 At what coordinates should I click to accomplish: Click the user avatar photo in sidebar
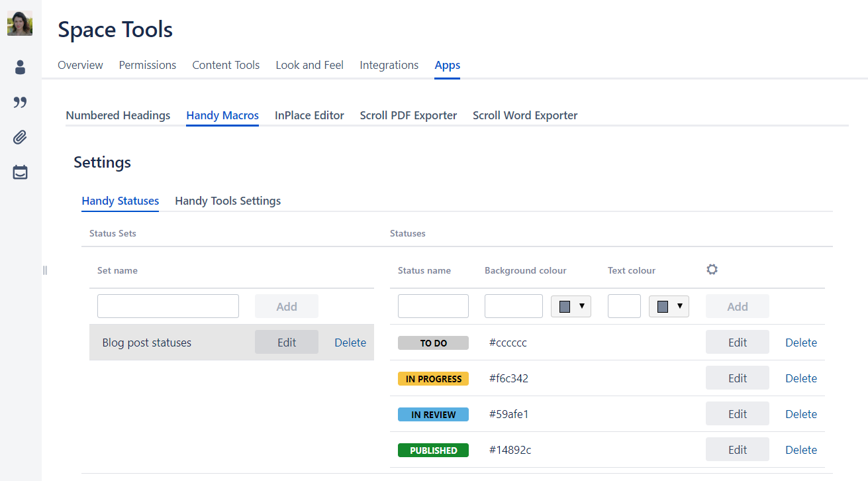pyautogui.click(x=20, y=23)
